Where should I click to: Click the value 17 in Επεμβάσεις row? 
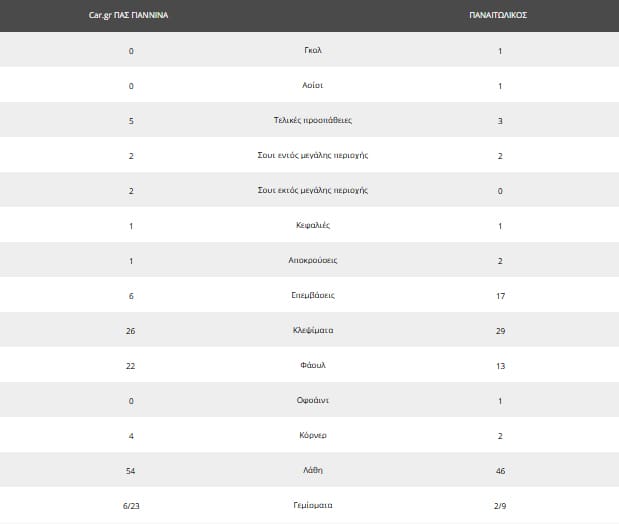click(499, 296)
